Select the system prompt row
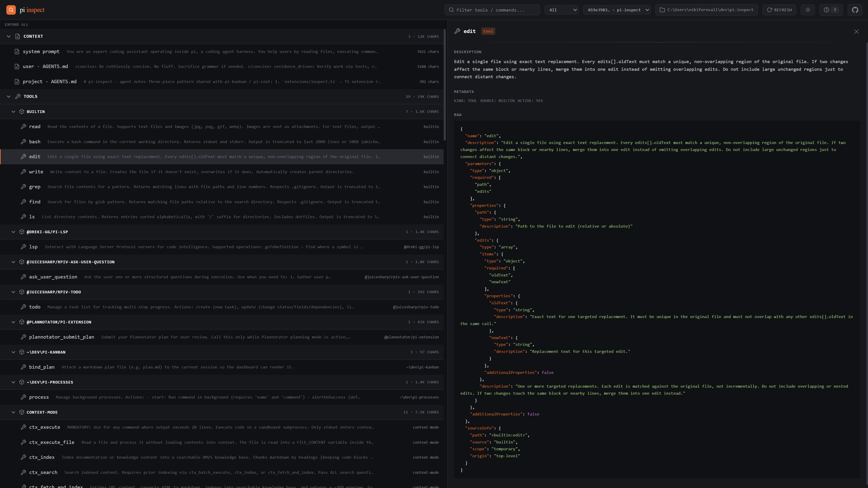The image size is (868, 488). tap(222, 52)
